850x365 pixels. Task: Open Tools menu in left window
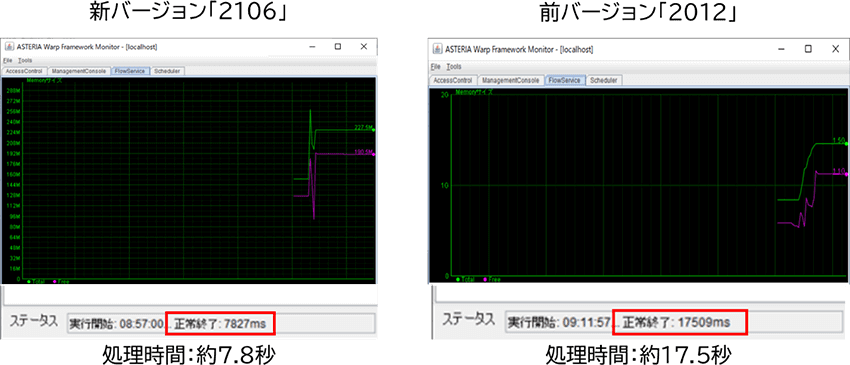click(25, 61)
